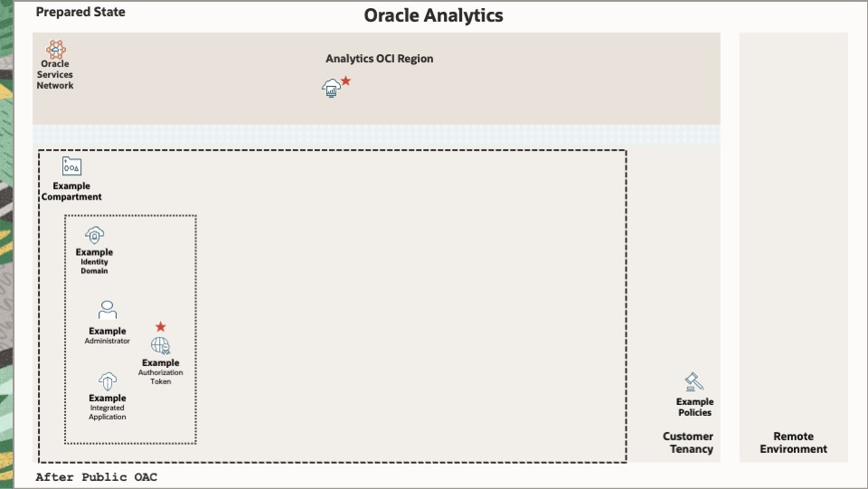Select the Oracle Services Network label text
This screenshot has width=868, height=489.
[55, 75]
